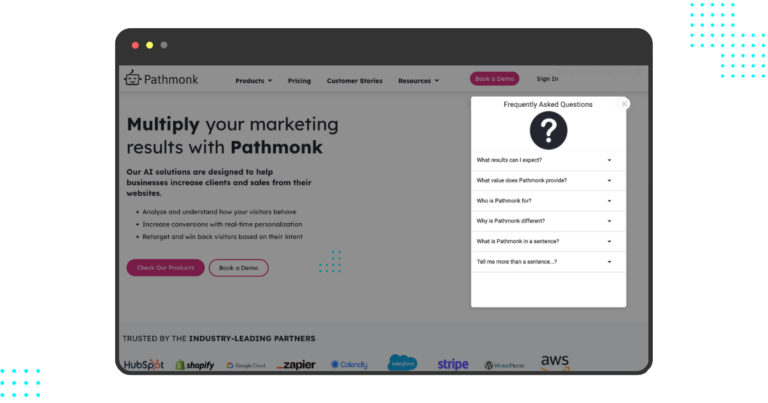
Task: Click the AWS partner logo
Action: (555, 362)
